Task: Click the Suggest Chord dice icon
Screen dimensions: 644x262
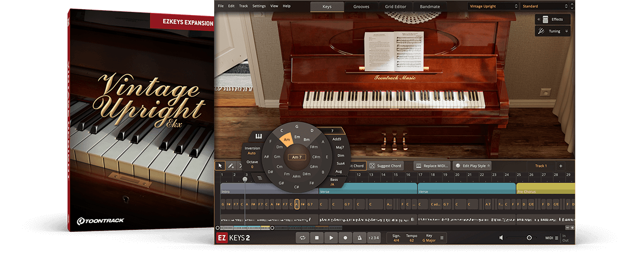Action: tap(372, 166)
